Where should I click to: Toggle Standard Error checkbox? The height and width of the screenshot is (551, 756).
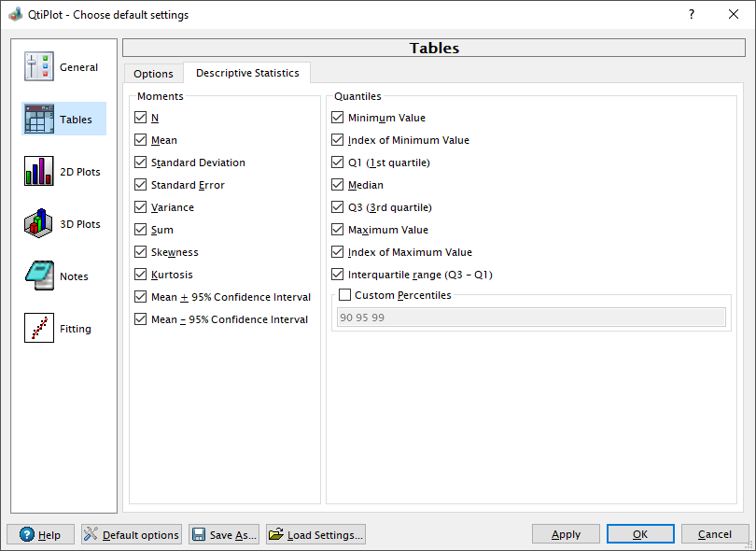click(140, 184)
